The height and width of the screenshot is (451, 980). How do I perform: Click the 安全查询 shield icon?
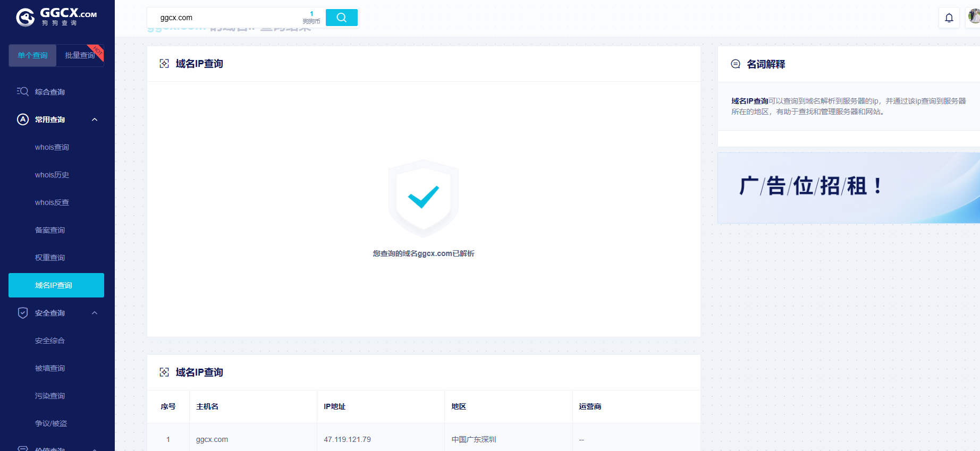pos(23,313)
